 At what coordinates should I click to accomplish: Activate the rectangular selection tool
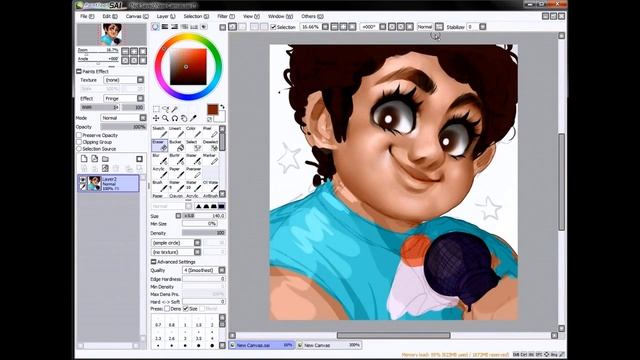(x=156, y=109)
